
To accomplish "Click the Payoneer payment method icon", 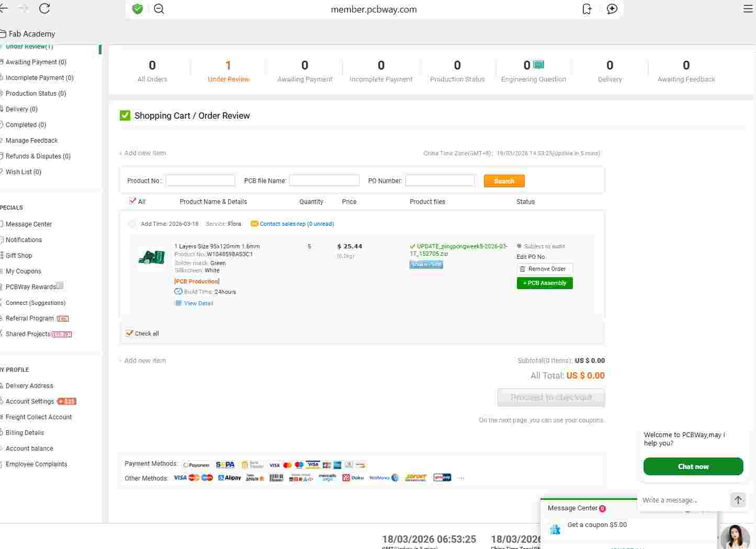I will (x=196, y=465).
